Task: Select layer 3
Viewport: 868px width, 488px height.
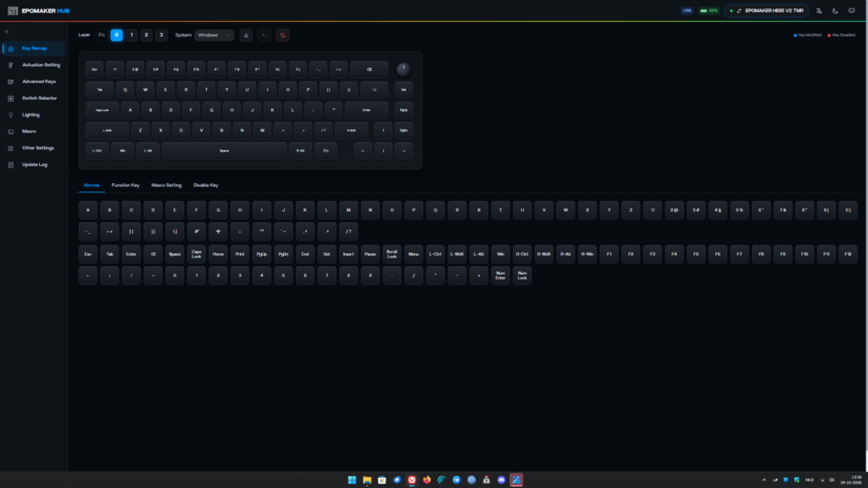Action: point(161,35)
